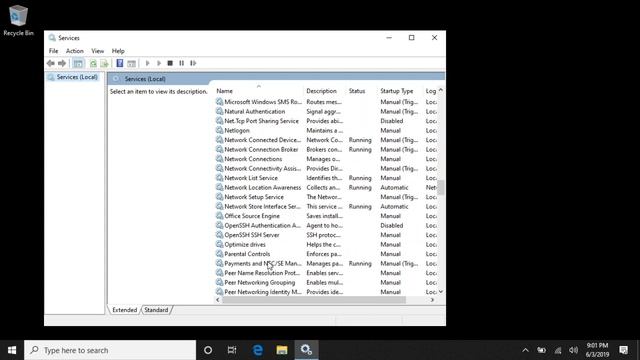Open Cortana circle icon on taskbar

pos(208,350)
